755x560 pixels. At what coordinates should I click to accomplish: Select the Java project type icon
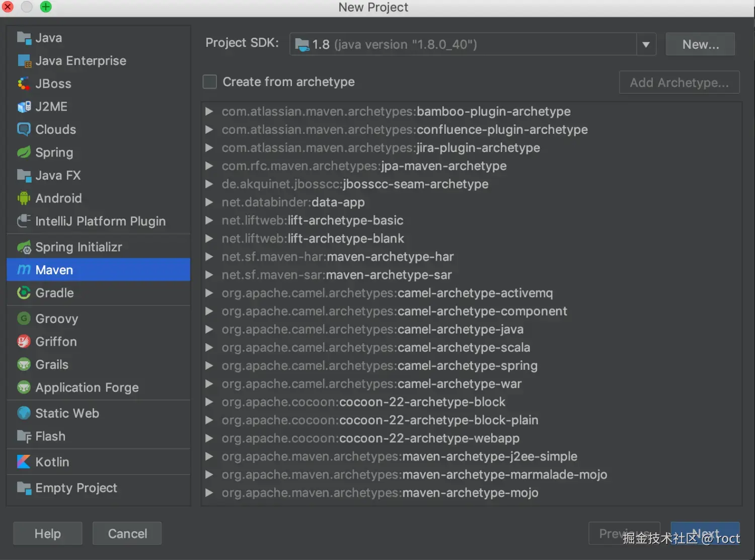[x=24, y=38]
